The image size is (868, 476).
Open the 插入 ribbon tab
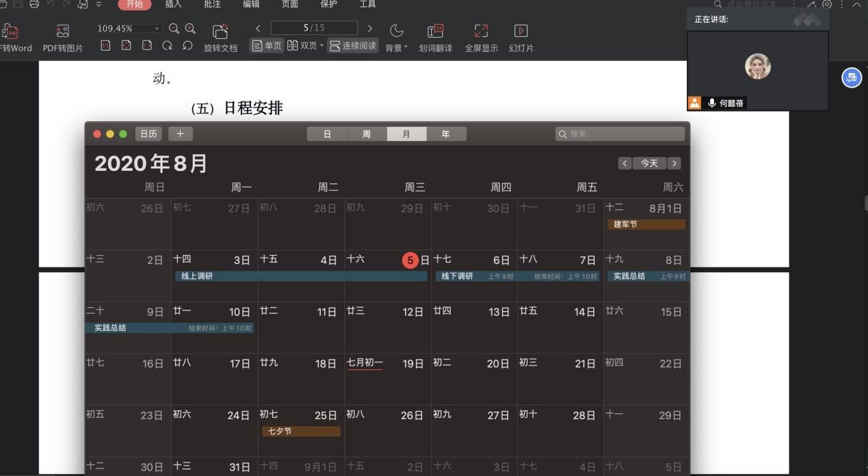tap(174, 4)
